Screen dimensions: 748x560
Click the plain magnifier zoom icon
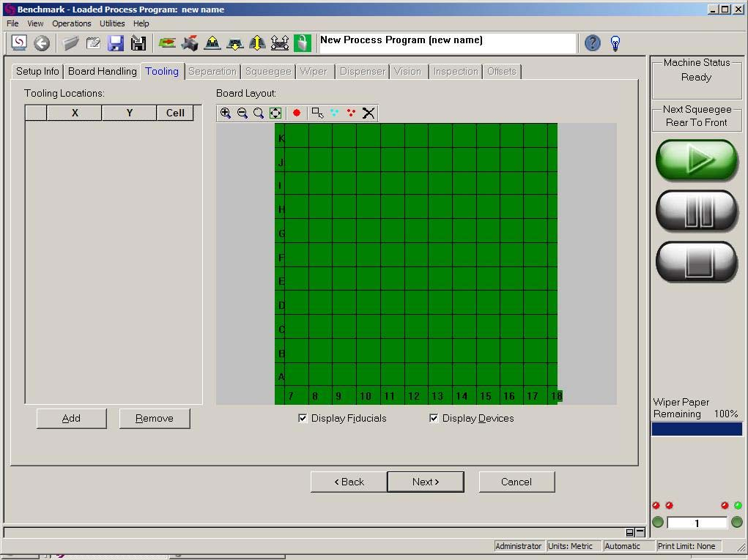(259, 113)
